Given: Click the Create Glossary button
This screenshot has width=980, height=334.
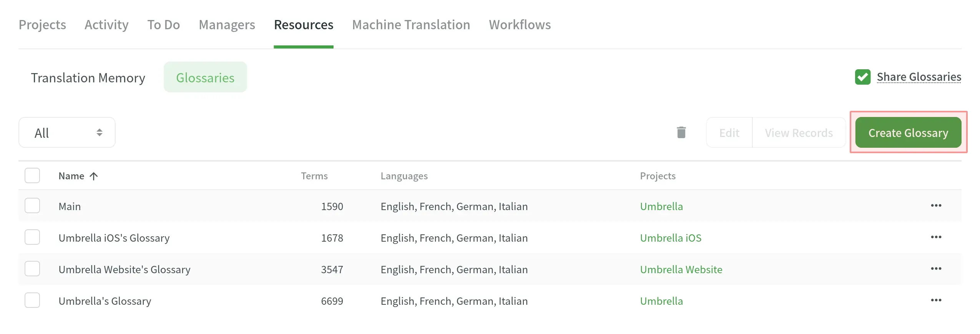Looking at the screenshot, I should coord(908,132).
